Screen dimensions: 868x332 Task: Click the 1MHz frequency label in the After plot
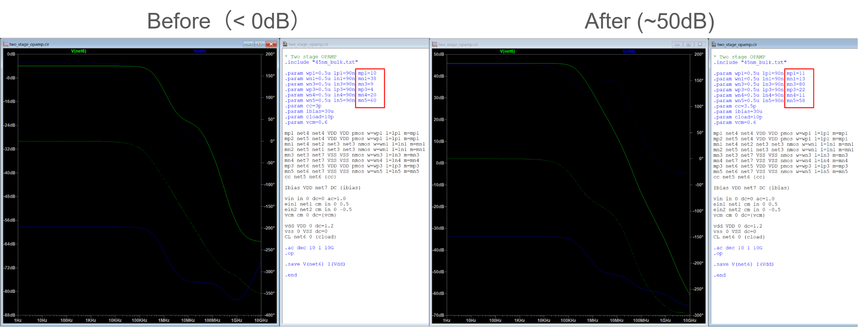(x=592, y=321)
